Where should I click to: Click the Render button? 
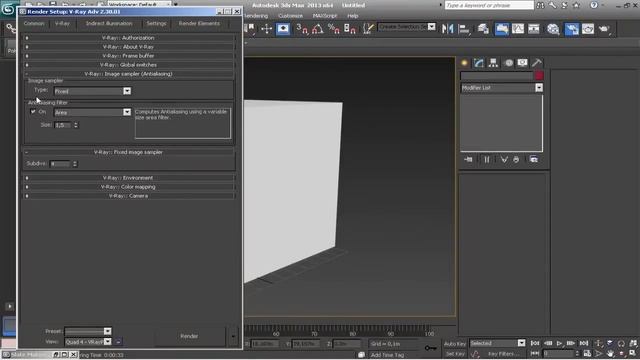(x=189, y=336)
